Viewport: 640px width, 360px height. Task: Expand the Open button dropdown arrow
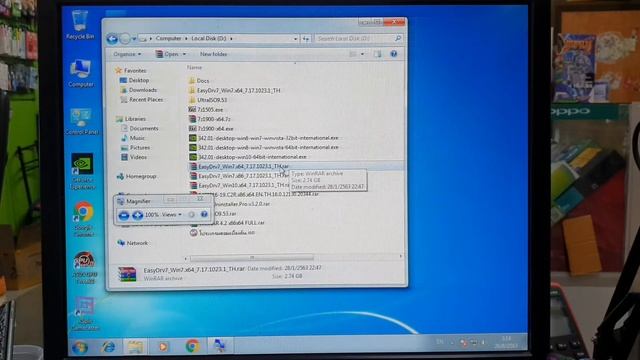(x=184, y=54)
